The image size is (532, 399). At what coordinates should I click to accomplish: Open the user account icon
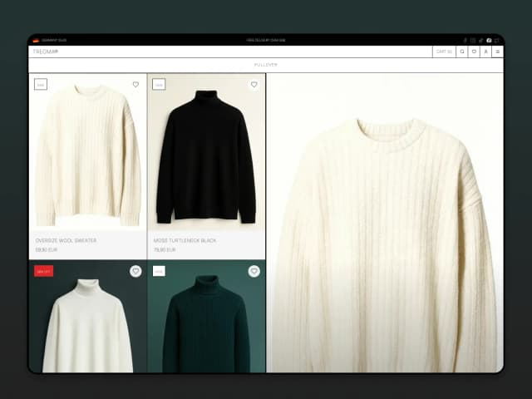coord(485,52)
